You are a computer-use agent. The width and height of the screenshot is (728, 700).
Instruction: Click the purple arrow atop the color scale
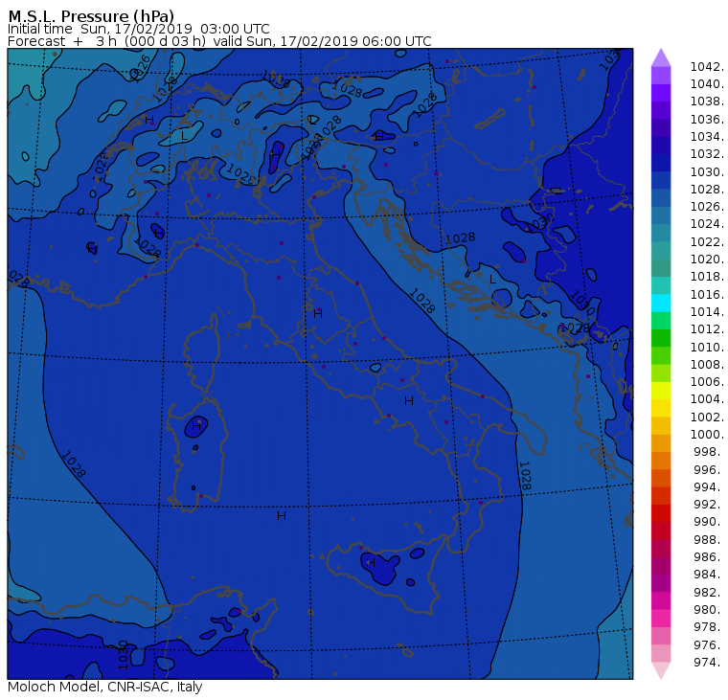point(661,57)
